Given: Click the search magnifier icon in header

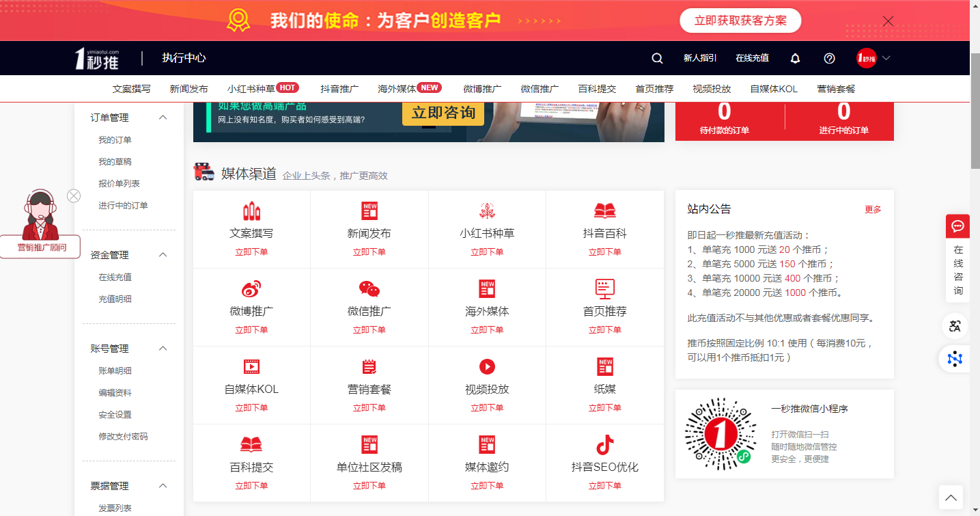Looking at the screenshot, I should 657,59.
